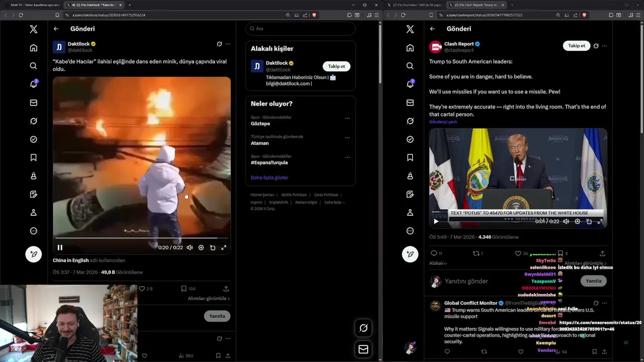
Task: Seek on Trump video progress bar
Action: coord(518,212)
